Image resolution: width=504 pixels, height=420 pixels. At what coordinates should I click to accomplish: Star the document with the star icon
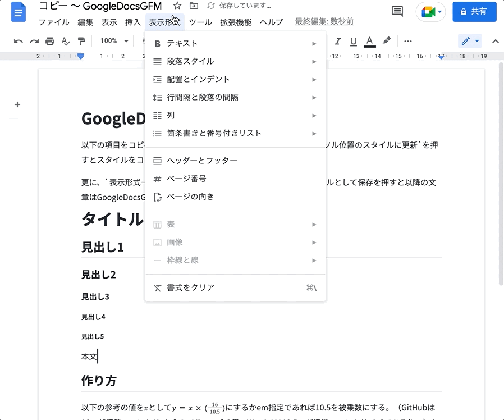click(177, 6)
